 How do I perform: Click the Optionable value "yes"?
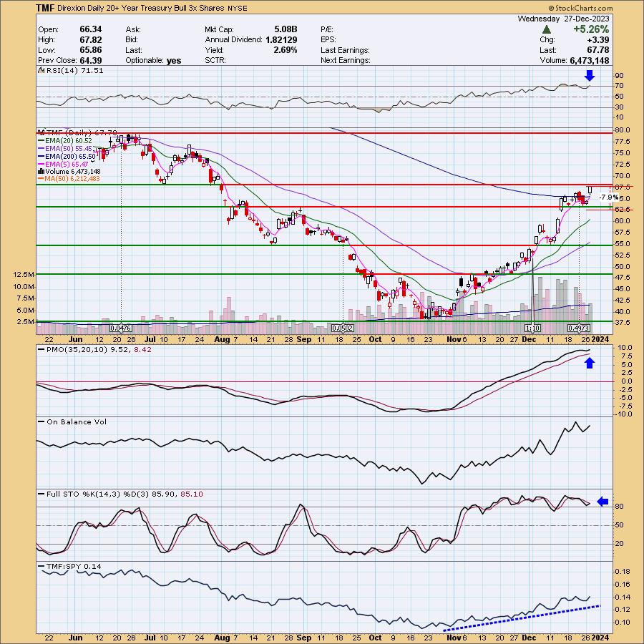click(x=174, y=60)
